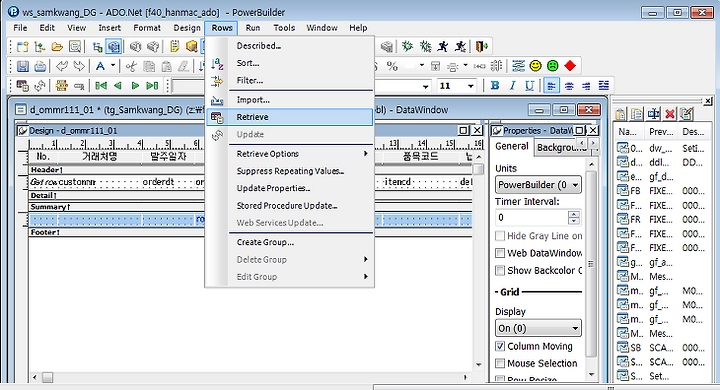720x390 pixels.
Task: Click the Inherit tree icon in top toolbar
Action: point(39,46)
